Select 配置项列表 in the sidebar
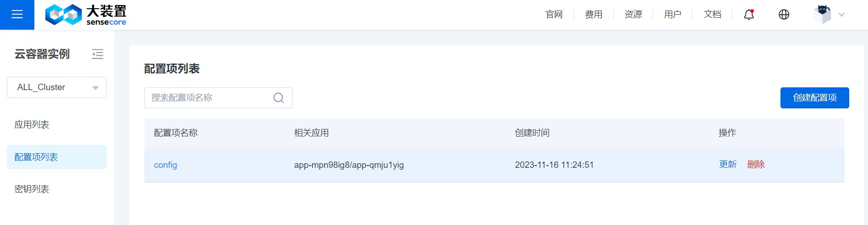Screen dimensions: 868x225 click(36, 157)
